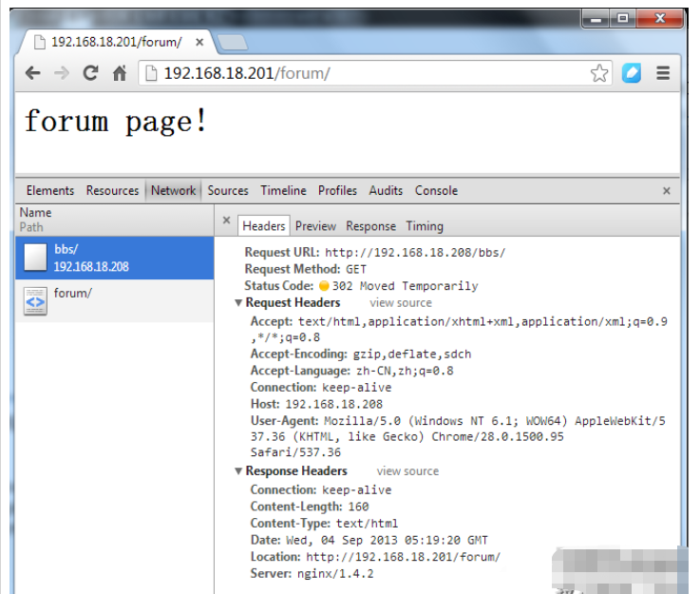Open the Profiles panel

point(337,191)
